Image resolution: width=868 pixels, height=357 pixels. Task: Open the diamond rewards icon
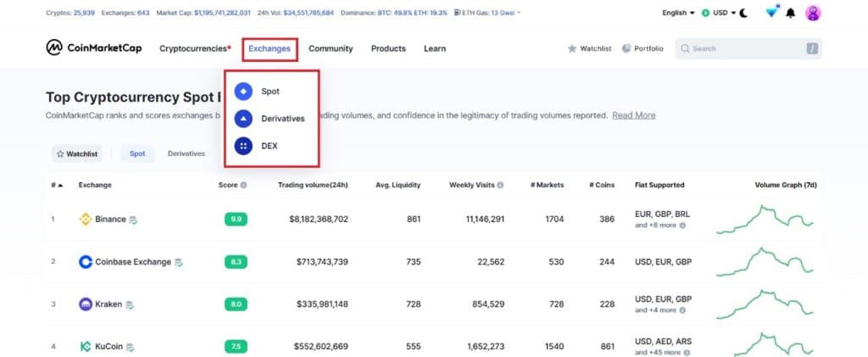point(771,12)
